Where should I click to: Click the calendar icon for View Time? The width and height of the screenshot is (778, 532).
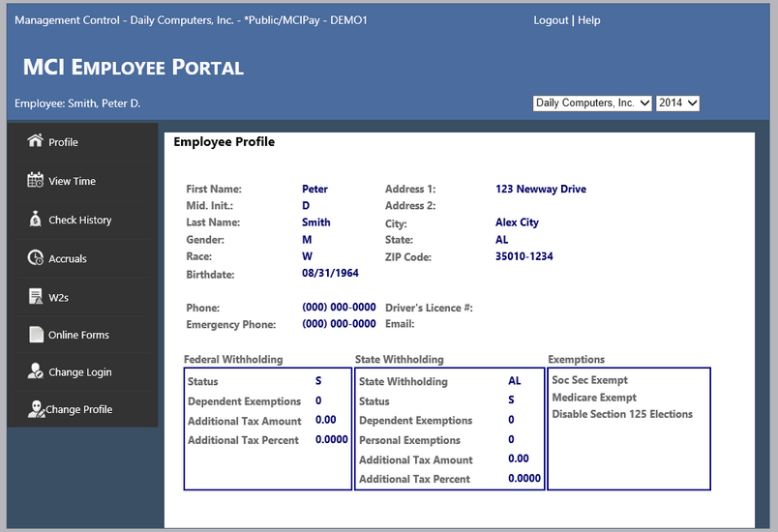(x=36, y=180)
